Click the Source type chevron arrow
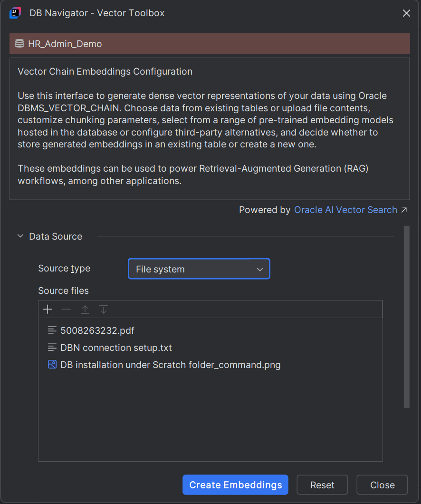This screenshot has width=421, height=504. (x=260, y=269)
